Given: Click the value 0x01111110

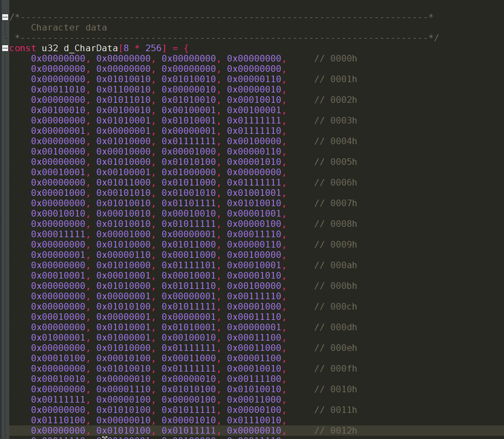Looking at the screenshot, I should [x=254, y=131].
